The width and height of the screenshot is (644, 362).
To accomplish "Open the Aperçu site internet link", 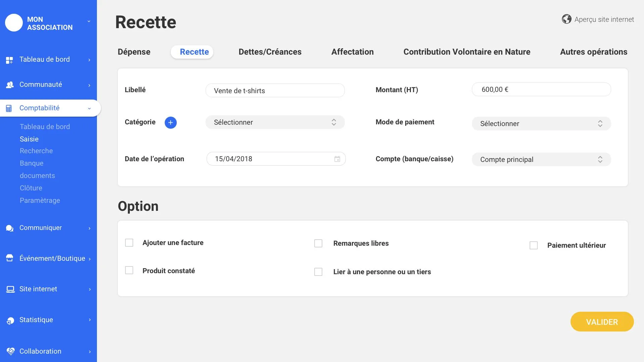I will [604, 19].
